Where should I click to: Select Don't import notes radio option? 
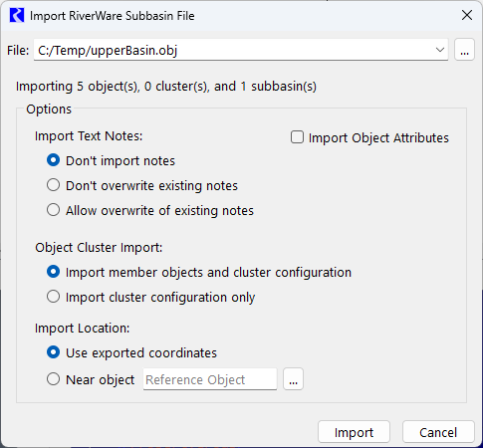point(54,160)
